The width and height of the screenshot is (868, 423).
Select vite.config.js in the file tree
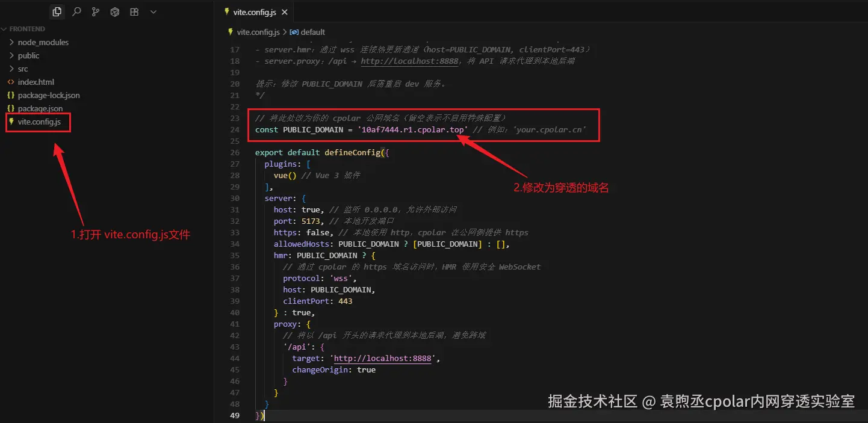(x=39, y=122)
